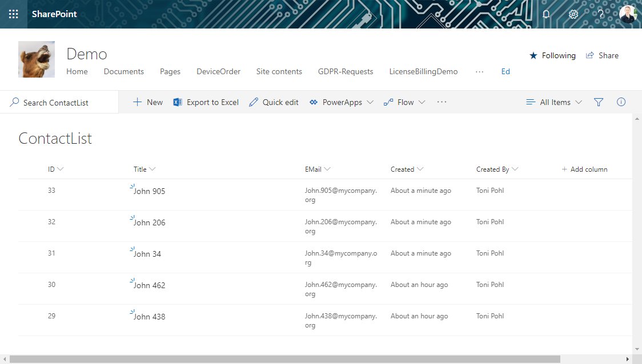Open the settings gear
The image size is (642, 364).
pyautogui.click(x=573, y=14)
